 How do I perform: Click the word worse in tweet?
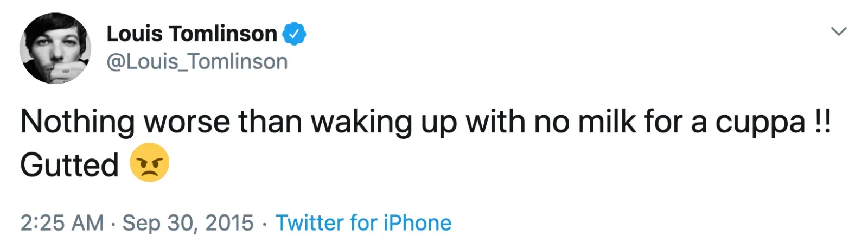[187, 122]
